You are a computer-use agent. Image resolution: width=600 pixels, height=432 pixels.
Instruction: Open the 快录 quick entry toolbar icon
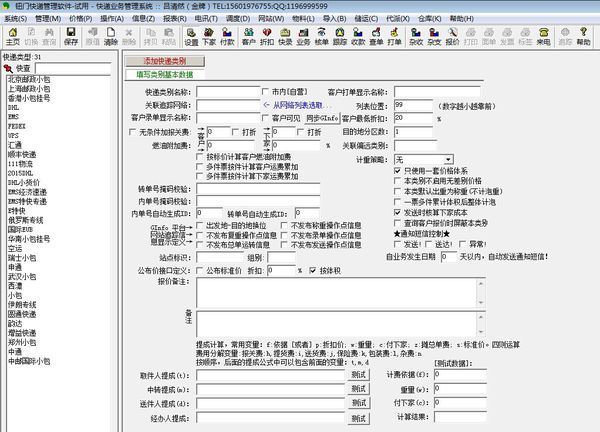pyautogui.click(x=285, y=37)
